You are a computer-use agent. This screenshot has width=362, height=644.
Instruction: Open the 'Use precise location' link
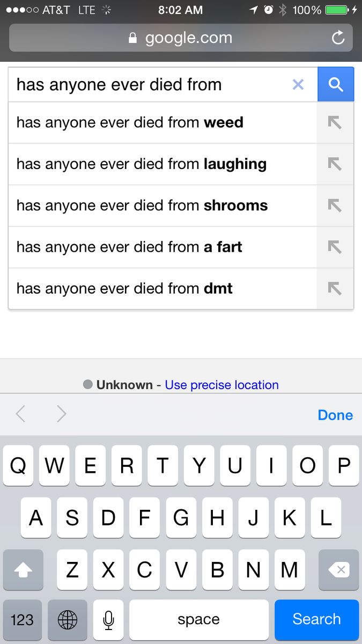pyautogui.click(x=221, y=385)
